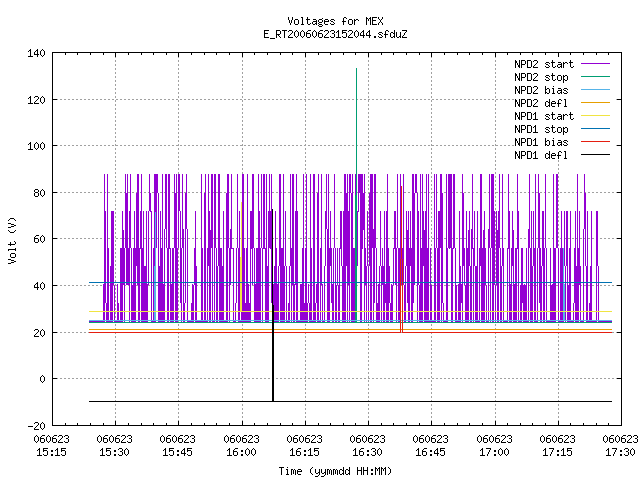Image resolution: width=640 pixels, height=480 pixels.
Task: Pick the red NPD1 bias legend line
Action: [x=595, y=142]
